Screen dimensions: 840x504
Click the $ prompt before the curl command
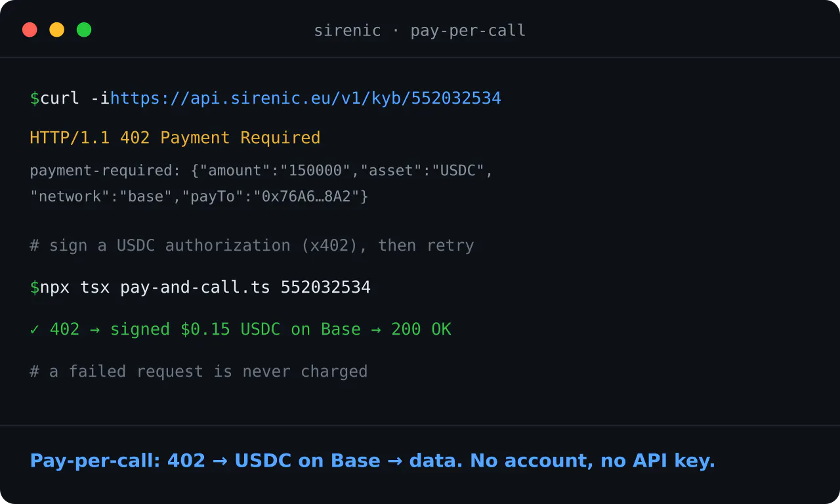point(35,98)
